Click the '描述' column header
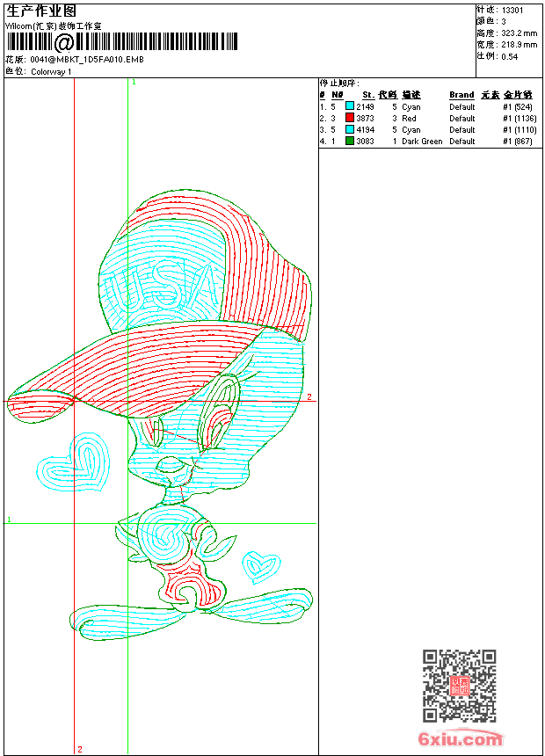Image resolution: width=545 pixels, height=756 pixels. point(411,95)
